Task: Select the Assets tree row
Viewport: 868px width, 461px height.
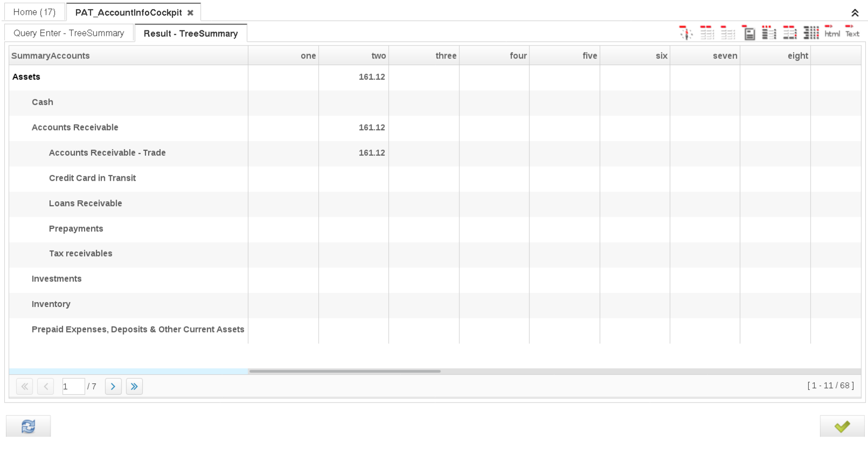Action: (26, 77)
